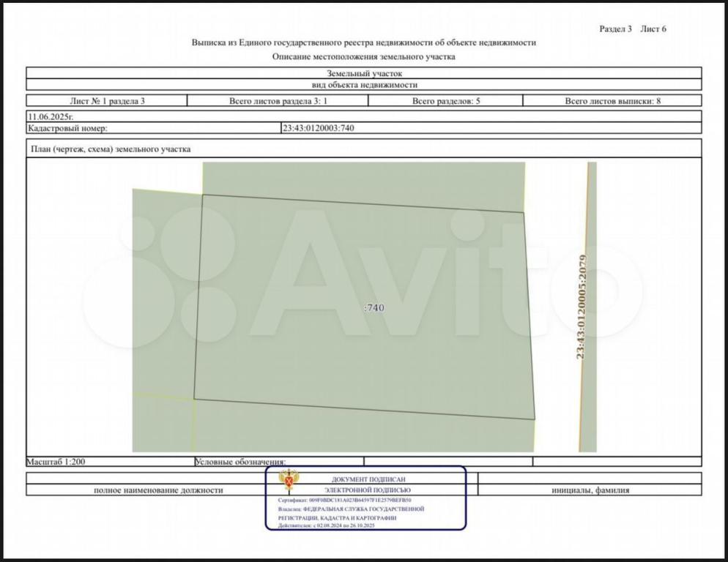Click the vertical 23:43:0120005:2079 parcel label
Image resolution: width=728 pixels, height=562 pixels.
tap(582, 306)
